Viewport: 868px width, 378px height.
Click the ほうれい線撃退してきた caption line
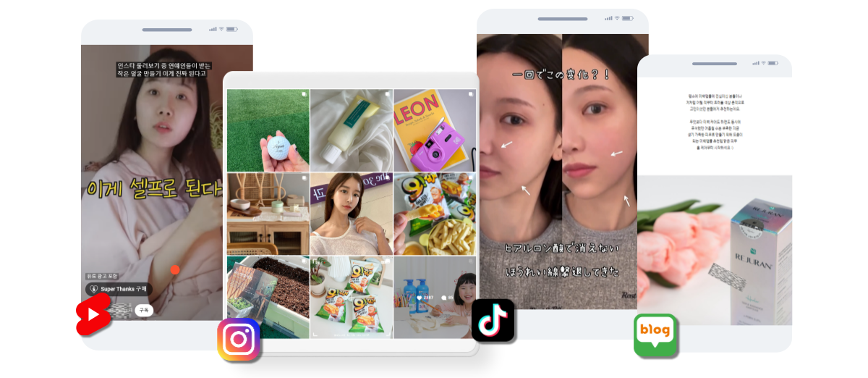(561, 272)
